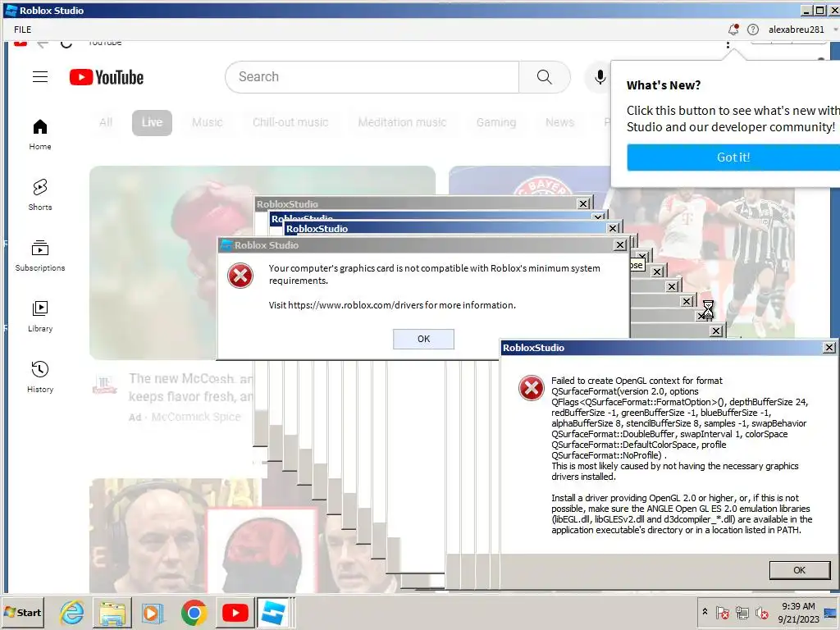This screenshot has width=840, height=630.
Task: Select the Chill-out music chip
Action: click(290, 122)
